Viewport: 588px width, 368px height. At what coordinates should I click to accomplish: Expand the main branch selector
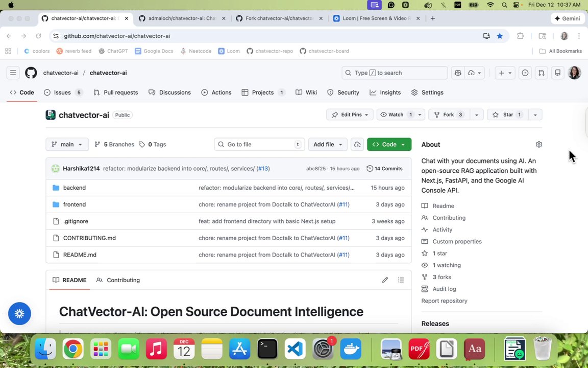[x=67, y=145]
